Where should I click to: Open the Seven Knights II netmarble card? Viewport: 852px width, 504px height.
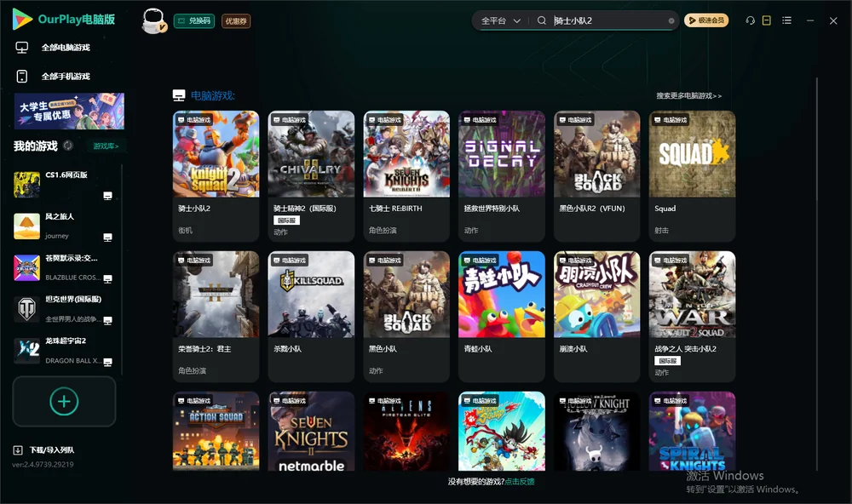(x=311, y=432)
